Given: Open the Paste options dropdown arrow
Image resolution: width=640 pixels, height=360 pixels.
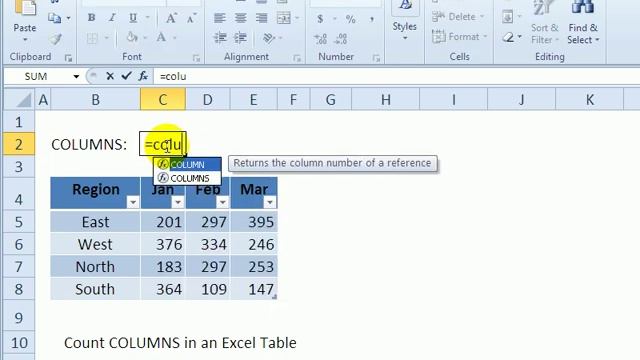Looking at the screenshot, I should pos(25,40).
